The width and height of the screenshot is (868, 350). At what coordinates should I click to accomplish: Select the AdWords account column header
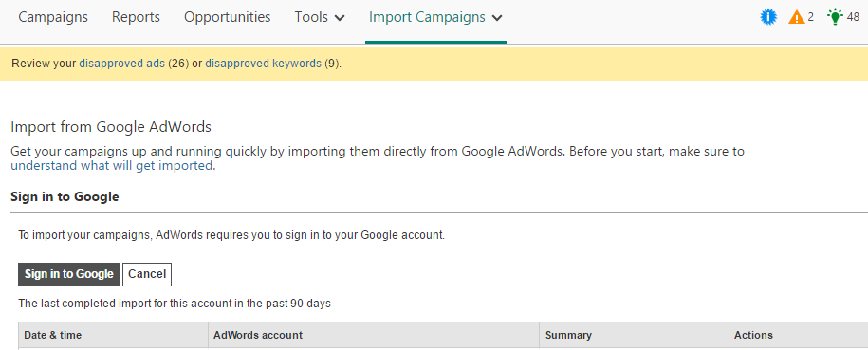coord(374,335)
